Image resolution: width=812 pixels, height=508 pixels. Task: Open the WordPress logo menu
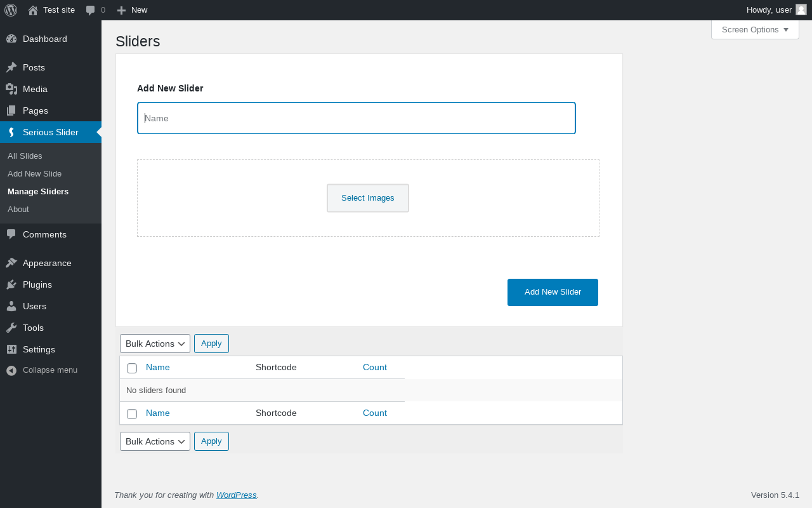click(11, 10)
